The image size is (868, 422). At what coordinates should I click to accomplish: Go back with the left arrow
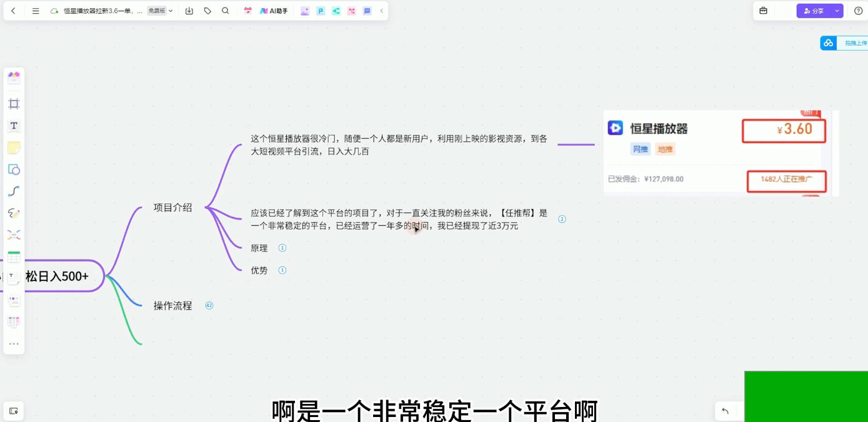(x=13, y=11)
